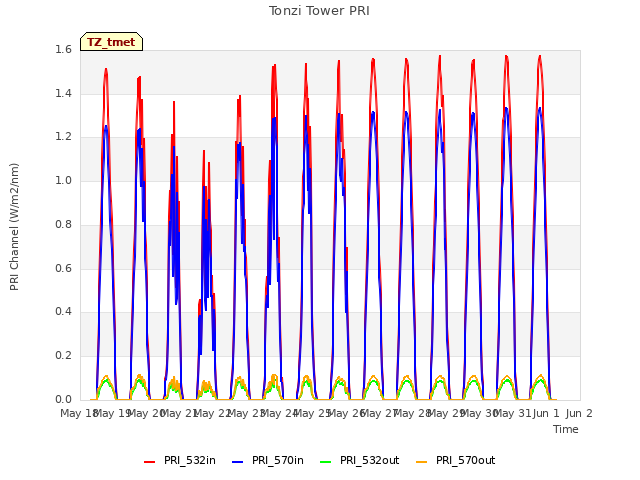Viewport: 640px width, 480px height.
Task: Click the Jun 1 x-axis tick label
Action: [x=546, y=413]
